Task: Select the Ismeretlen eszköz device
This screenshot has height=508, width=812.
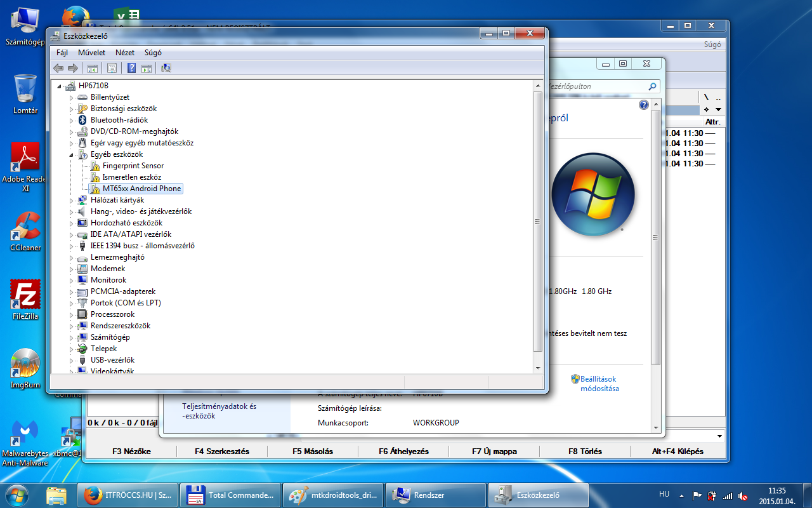Action: coord(132,177)
